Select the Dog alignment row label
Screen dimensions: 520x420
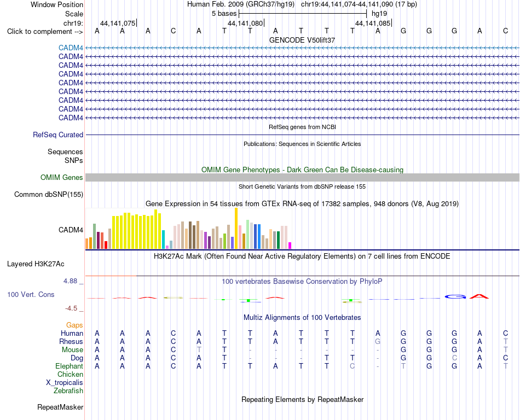pos(77,358)
